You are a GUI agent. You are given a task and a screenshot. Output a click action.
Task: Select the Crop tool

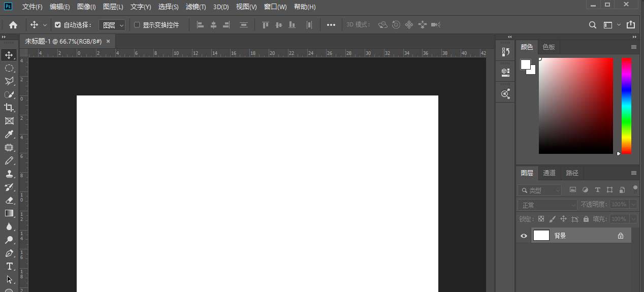tap(9, 108)
